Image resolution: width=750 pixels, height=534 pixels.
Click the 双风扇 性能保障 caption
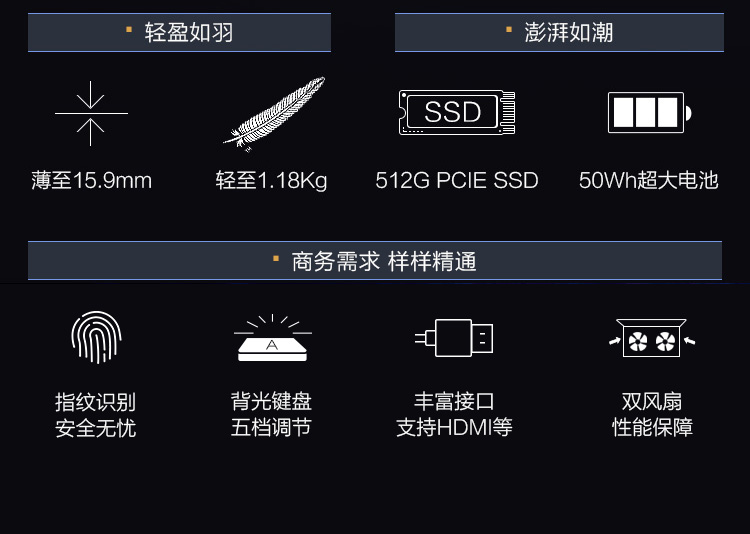[652, 414]
